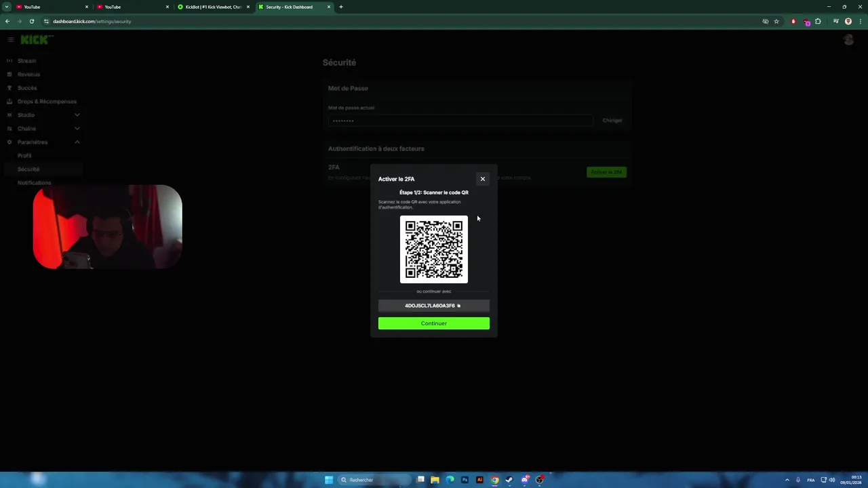This screenshot has height=488, width=868.
Task: Open Steam from the taskbar
Action: tap(509, 480)
